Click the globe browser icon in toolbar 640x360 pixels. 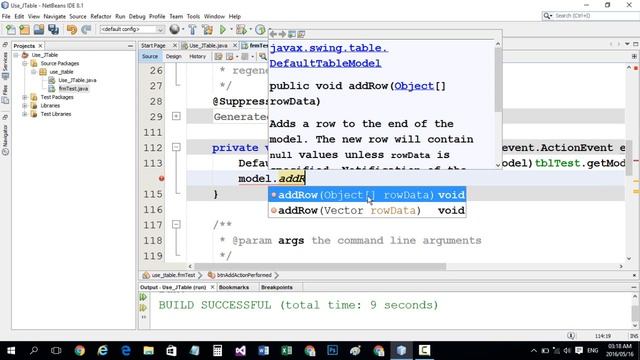pyautogui.click(x=175, y=29)
